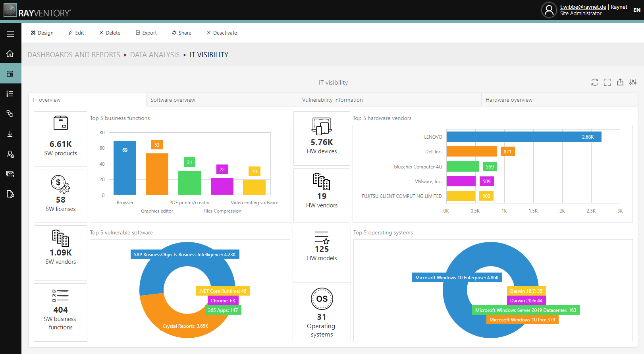Image resolution: width=644 pixels, height=354 pixels.
Task: Click Windows Server 2019 Datacenter: 163 label
Action: [526, 310]
